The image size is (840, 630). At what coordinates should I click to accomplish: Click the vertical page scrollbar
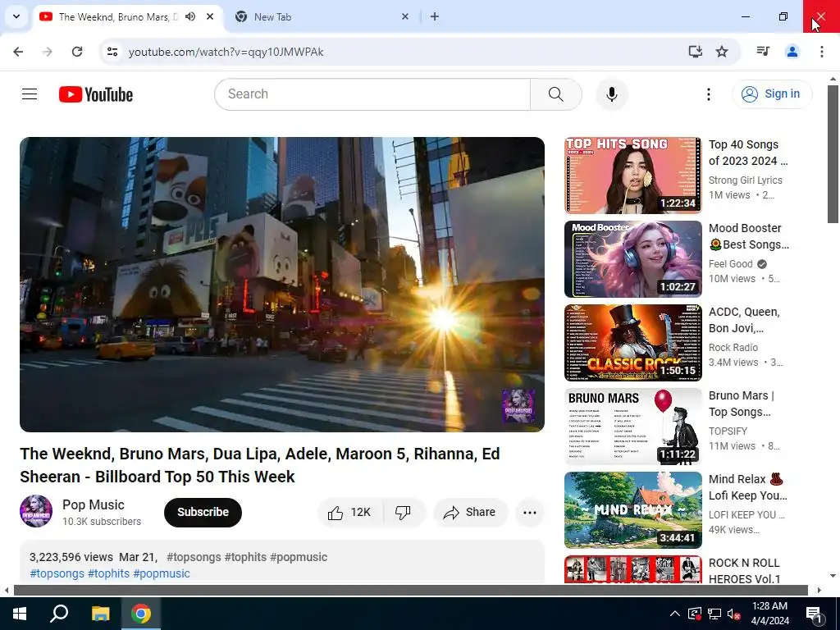click(x=833, y=154)
